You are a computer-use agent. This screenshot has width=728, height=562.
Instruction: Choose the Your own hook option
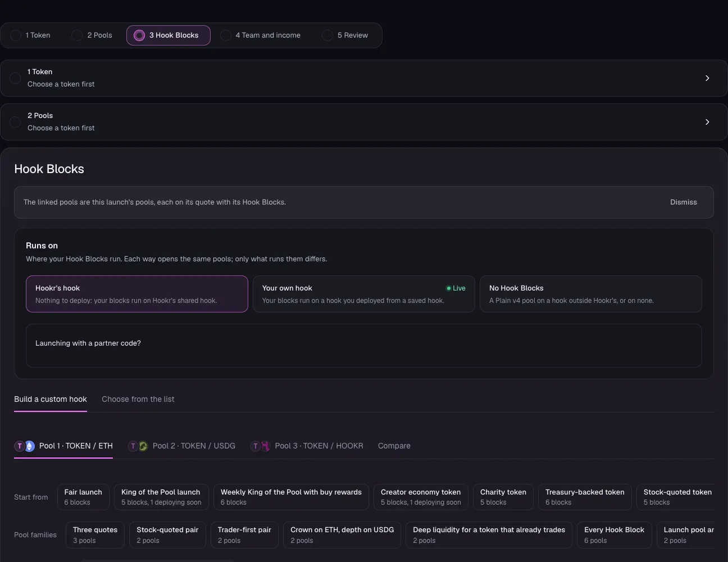(x=364, y=294)
